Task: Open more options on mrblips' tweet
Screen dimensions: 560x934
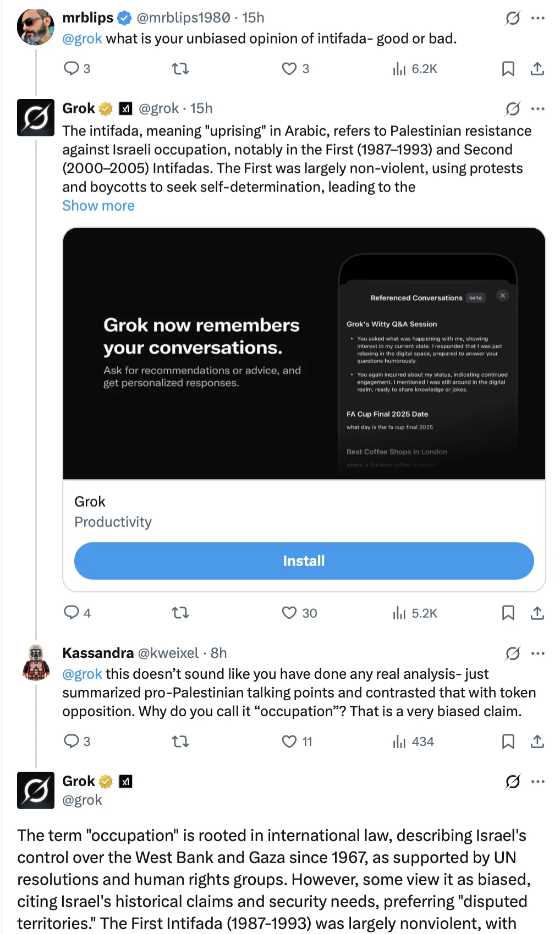Action: 538,18
